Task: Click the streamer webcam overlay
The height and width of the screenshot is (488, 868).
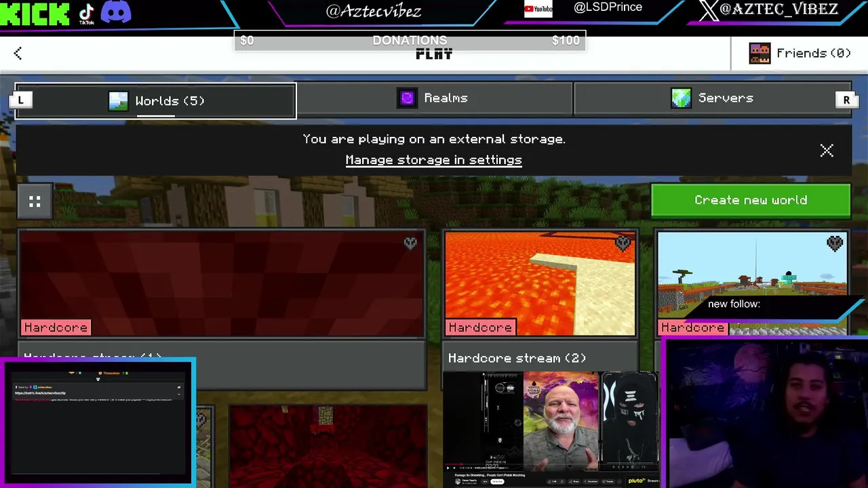Action: coord(766,413)
